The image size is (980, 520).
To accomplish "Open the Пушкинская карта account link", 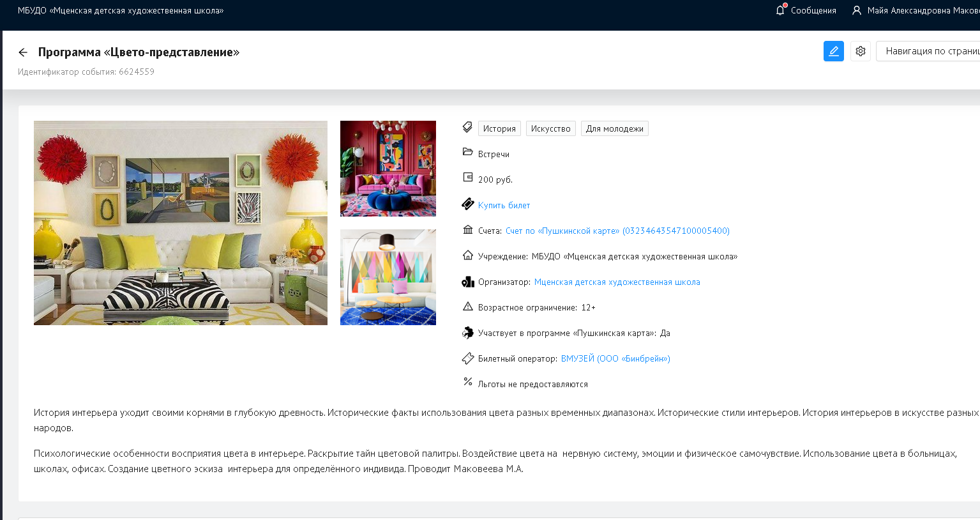I will 617,231.
